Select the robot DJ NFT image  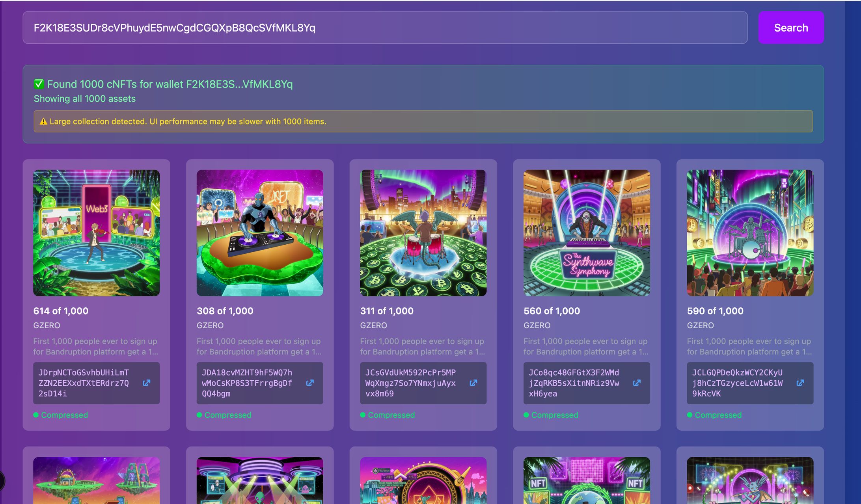click(260, 233)
